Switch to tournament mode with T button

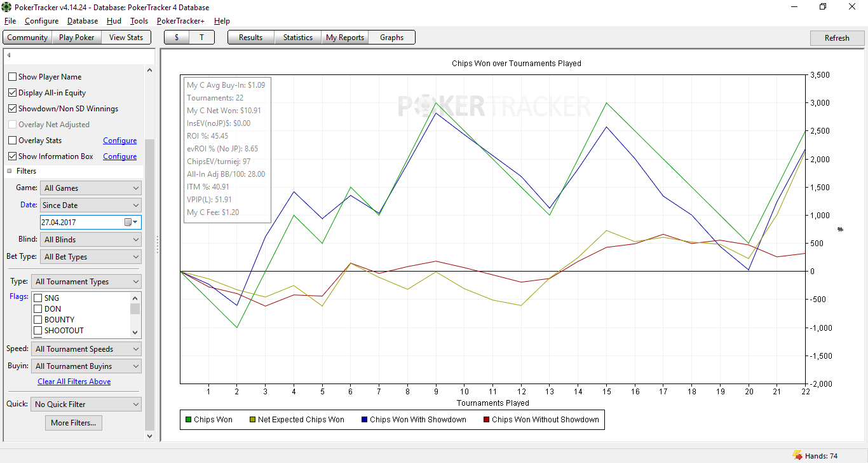(201, 38)
